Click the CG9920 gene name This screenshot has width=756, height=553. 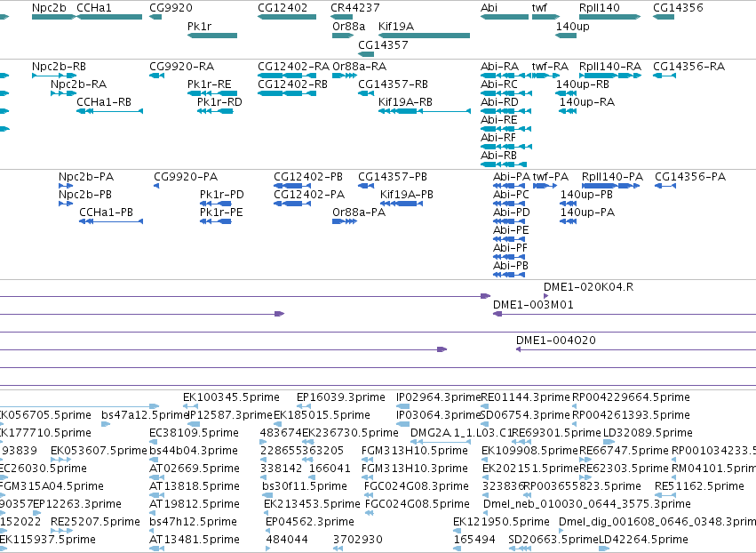(x=171, y=8)
